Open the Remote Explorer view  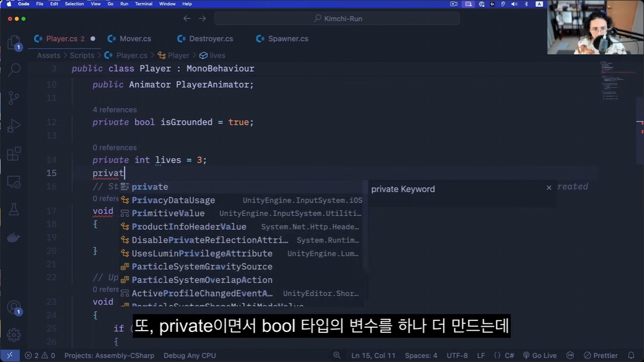(14, 182)
